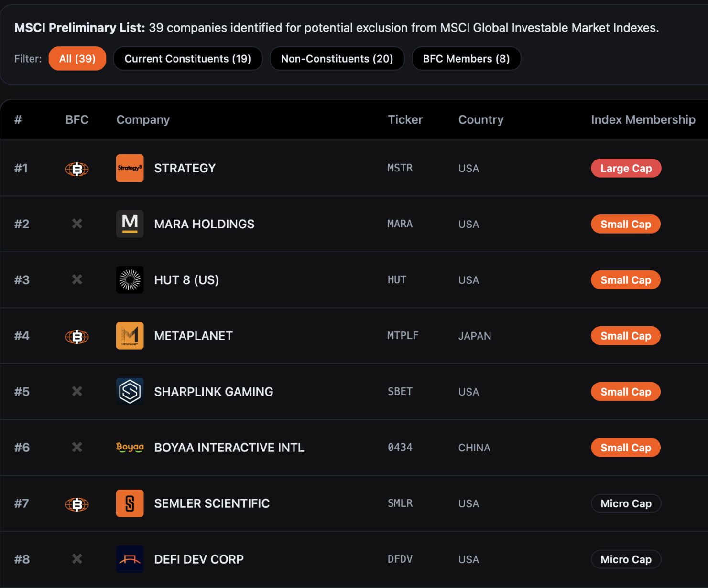708x588 pixels.
Task: Toggle the X mark next to MARA Holdings
Action: pos(76,224)
